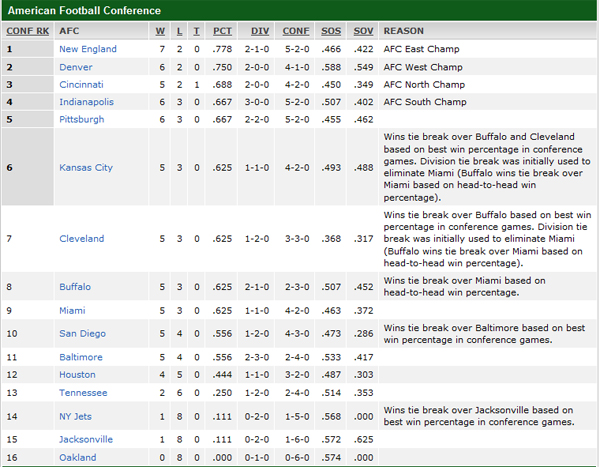Click Oakland's 0-6-0 conference record
Image resolution: width=600 pixels, height=467 pixels.
point(297,457)
